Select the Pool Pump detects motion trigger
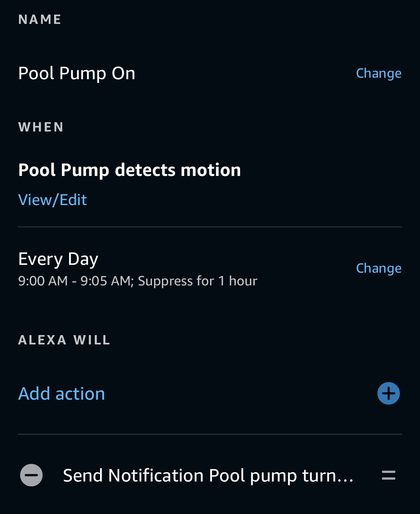420x514 pixels. [x=129, y=170]
